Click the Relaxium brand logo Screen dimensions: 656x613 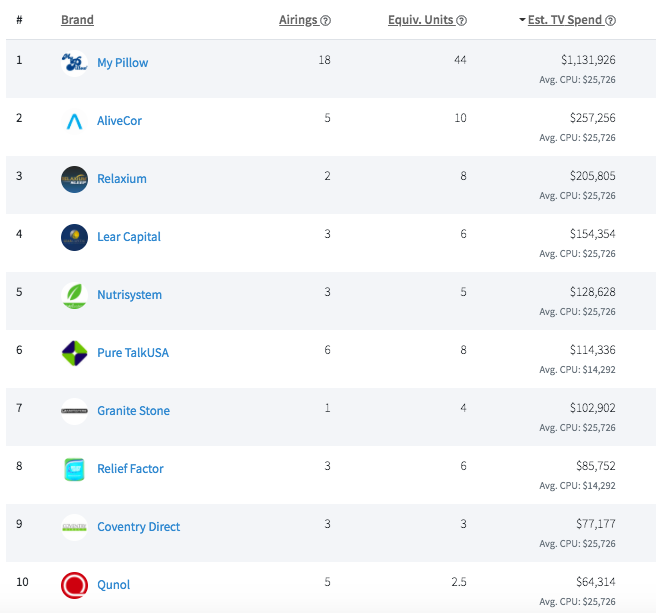pyautogui.click(x=74, y=180)
